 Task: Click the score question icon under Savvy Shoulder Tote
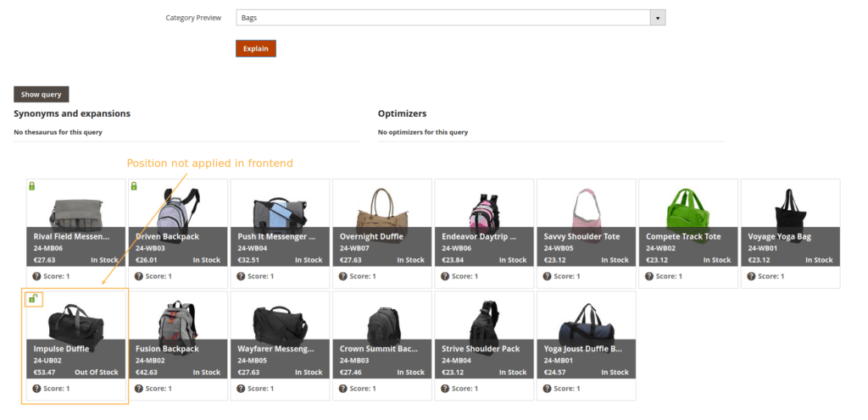click(547, 276)
